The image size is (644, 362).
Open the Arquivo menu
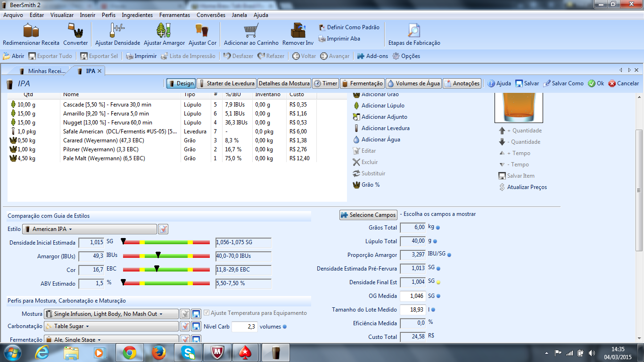(13, 15)
